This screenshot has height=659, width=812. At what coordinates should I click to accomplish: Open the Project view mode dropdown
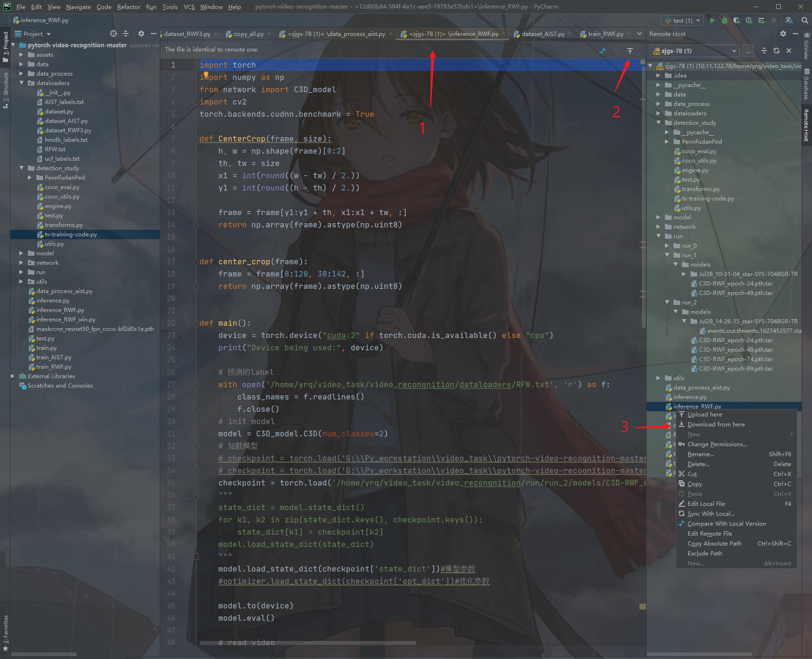click(x=33, y=34)
